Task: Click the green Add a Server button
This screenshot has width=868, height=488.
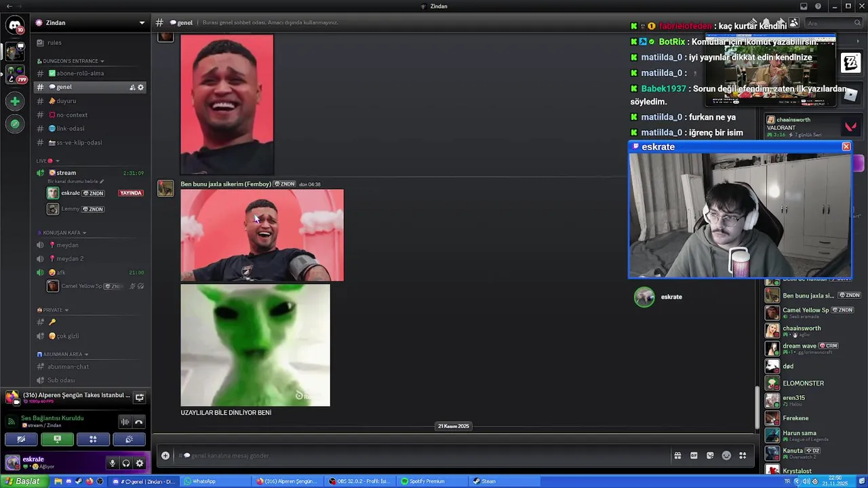Action: point(15,101)
